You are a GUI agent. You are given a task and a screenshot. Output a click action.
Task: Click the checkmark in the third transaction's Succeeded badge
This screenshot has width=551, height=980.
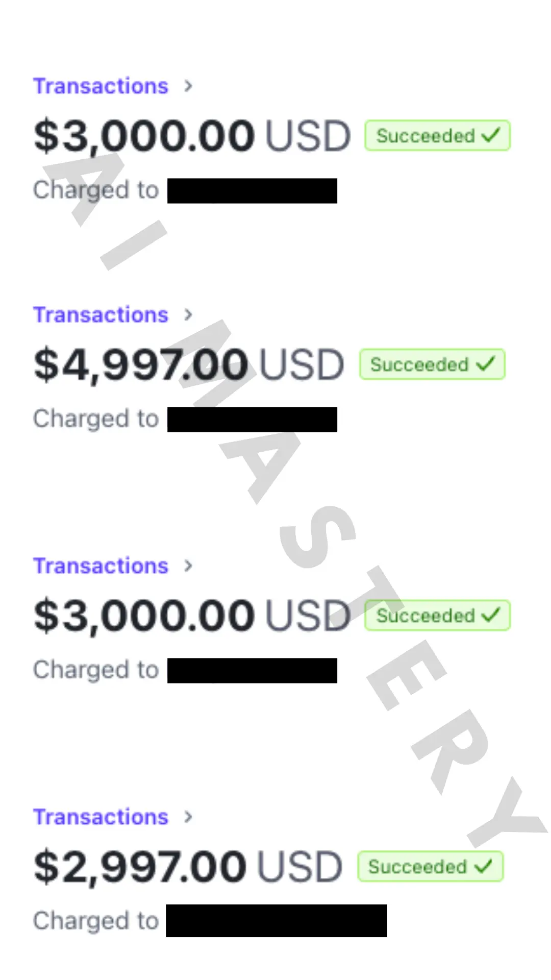click(491, 616)
